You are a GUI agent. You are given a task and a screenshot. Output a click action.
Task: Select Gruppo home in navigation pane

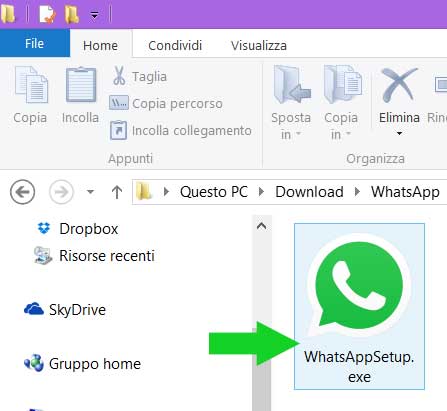(x=82, y=364)
